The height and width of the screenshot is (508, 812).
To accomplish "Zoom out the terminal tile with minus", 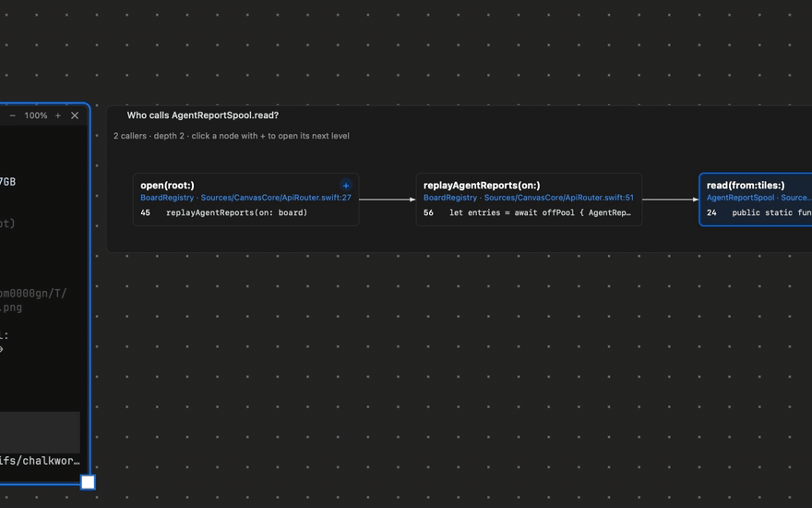I will tap(12, 115).
